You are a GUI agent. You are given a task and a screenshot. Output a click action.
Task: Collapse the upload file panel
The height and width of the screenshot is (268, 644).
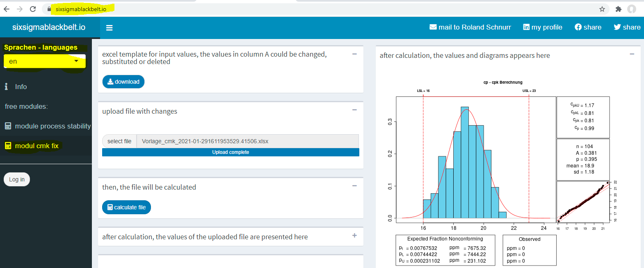[x=354, y=110]
